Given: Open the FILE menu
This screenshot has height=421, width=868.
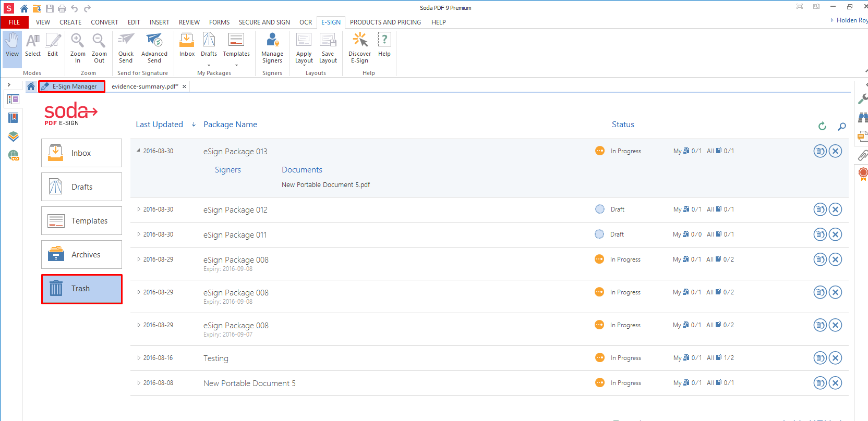Looking at the screenshot, I should 14,22.
